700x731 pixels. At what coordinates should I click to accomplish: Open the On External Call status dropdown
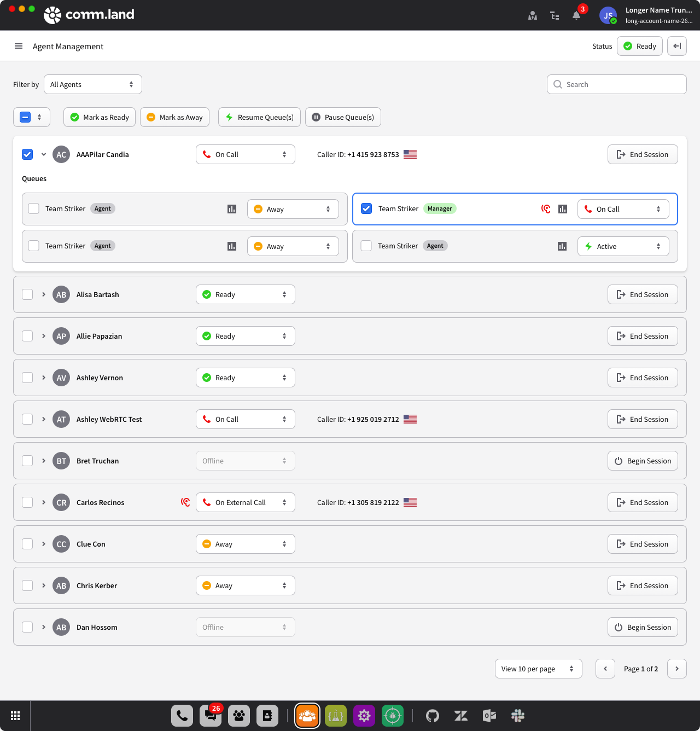tap(246, 502)
